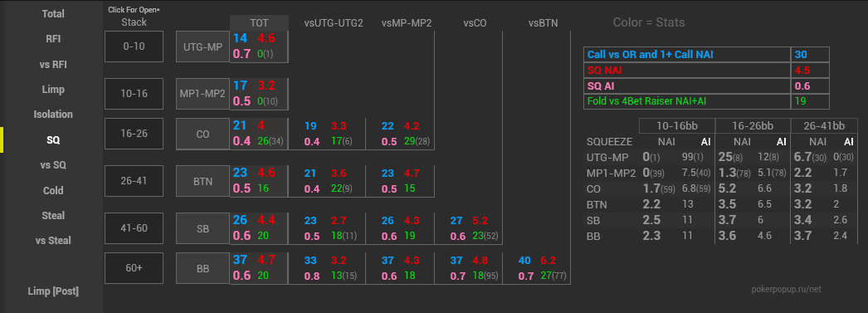Click the UTG-MP position button
Image resolution: width=868 pixels, height=313 pixels.
click(x=202, y=46)
